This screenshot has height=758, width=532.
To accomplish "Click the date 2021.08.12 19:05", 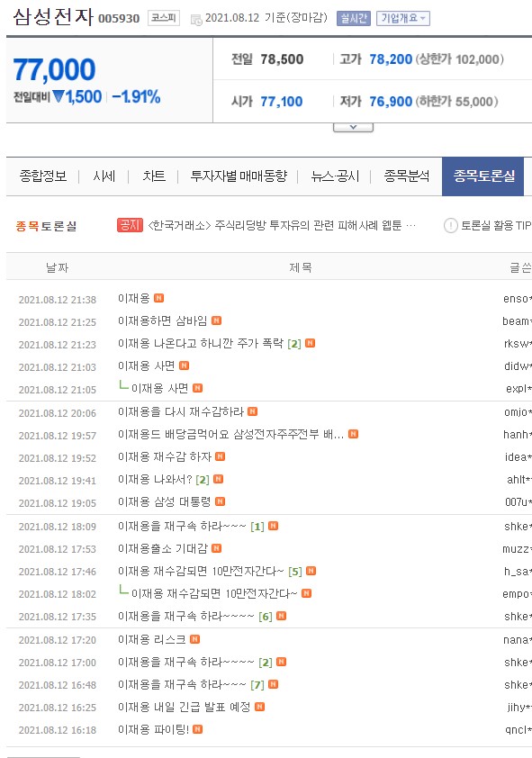I will (x=58, y=503).
